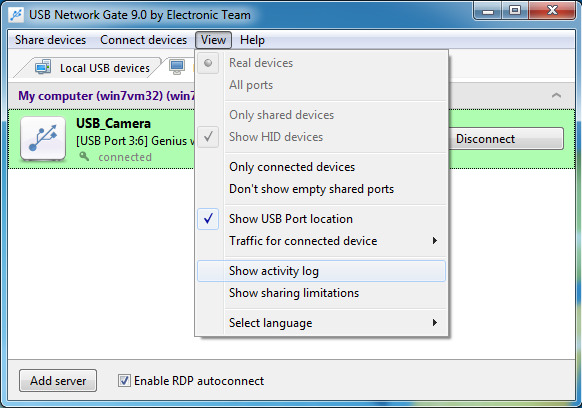Choose Show activity log

tap(321, 271)
